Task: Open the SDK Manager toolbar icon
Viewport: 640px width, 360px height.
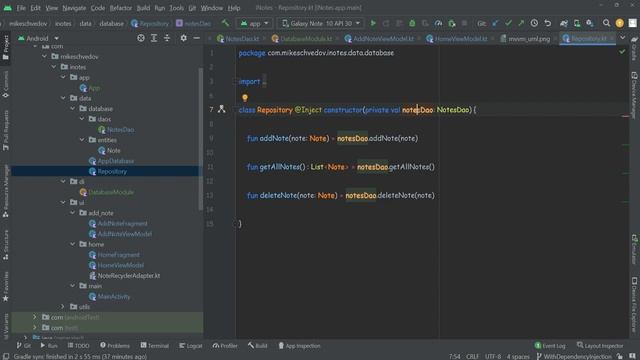Action: (590, 23)
